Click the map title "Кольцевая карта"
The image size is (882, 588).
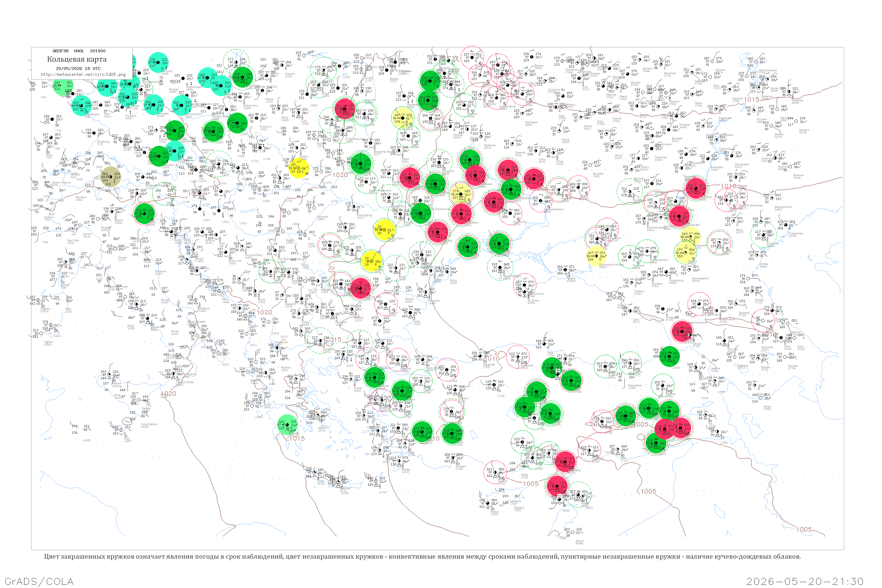point(77,59)
